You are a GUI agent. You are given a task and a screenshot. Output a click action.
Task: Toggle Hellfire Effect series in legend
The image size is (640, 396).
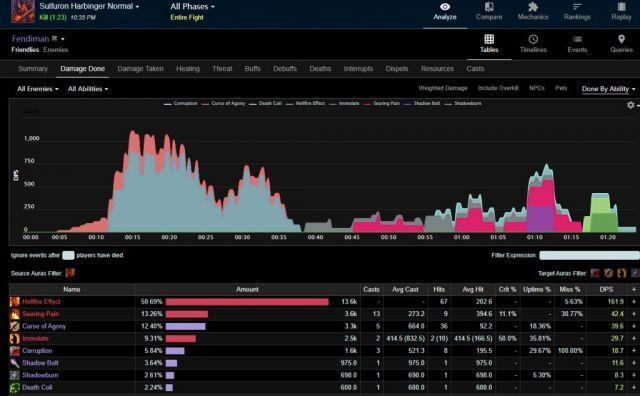305,103
